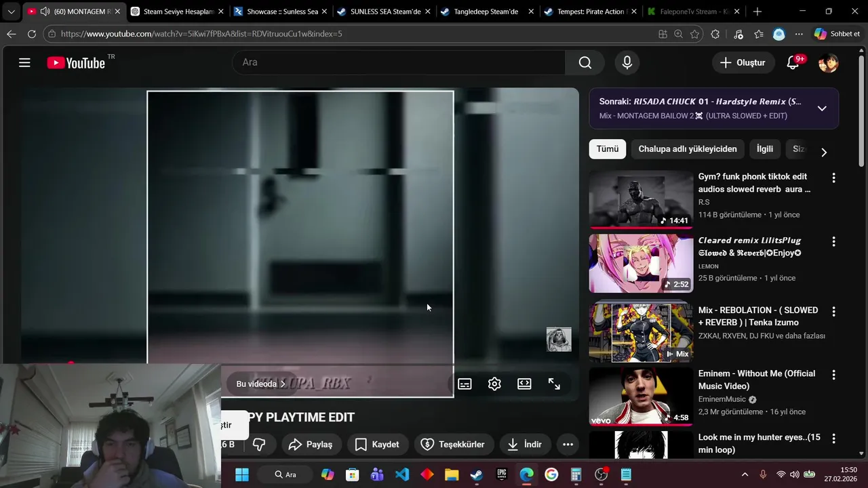Open the 'Sohbet et' Copilot button

pyautogui.click(x=837, y=34)
